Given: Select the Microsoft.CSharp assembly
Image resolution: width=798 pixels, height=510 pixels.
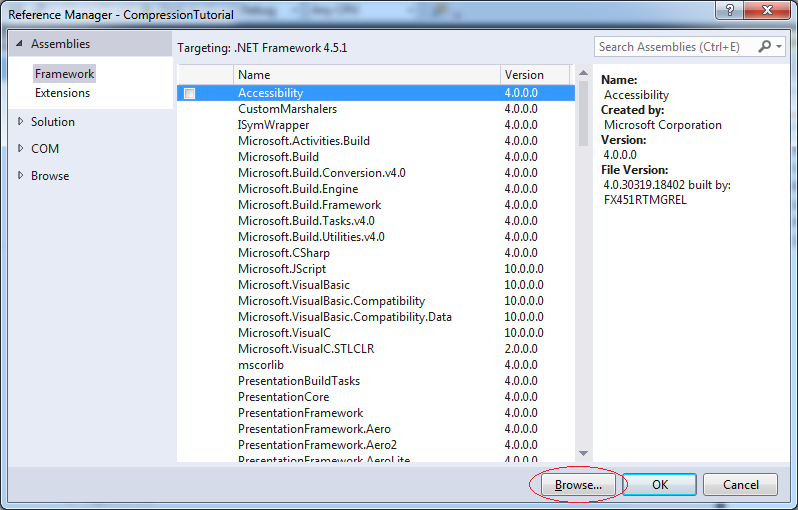Looking at the screenshot, I should click(x=376, y=253).
